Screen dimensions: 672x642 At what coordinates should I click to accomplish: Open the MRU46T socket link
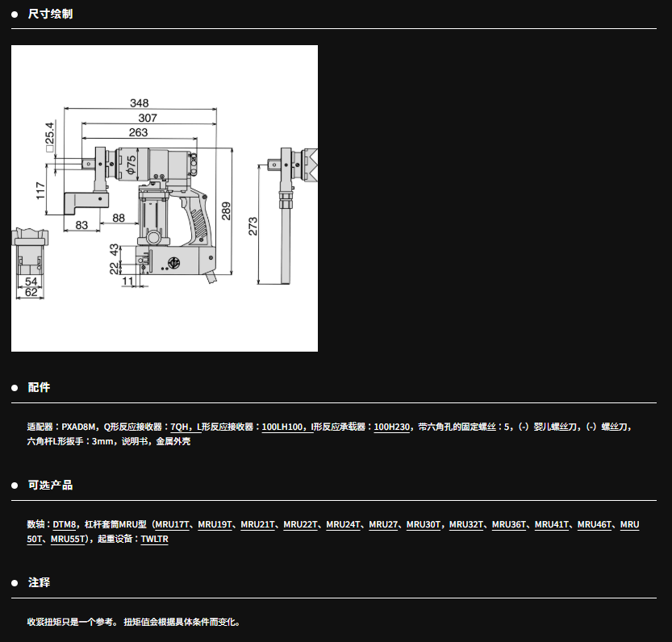tap(595, 524)
